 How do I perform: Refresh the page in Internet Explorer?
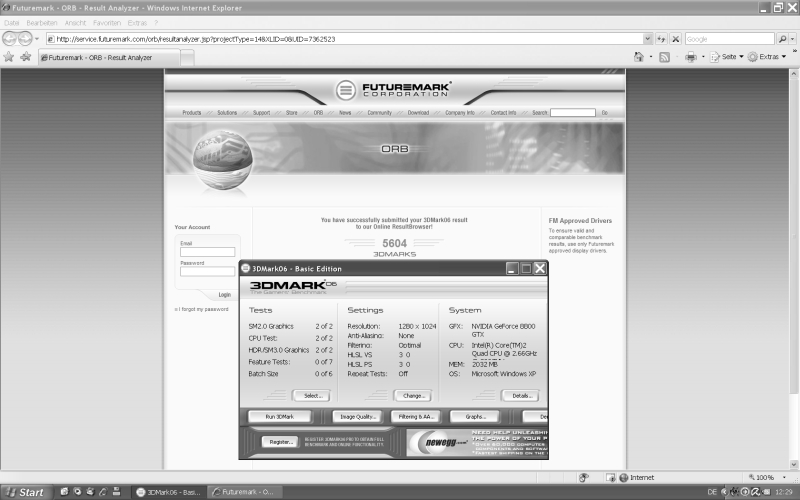coord(661,39)
